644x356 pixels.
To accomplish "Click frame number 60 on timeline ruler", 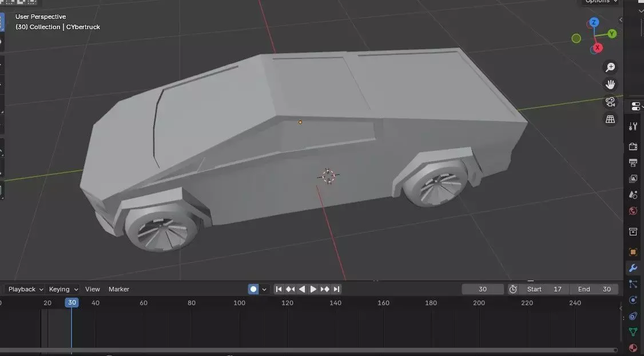I will coord(144,303).
